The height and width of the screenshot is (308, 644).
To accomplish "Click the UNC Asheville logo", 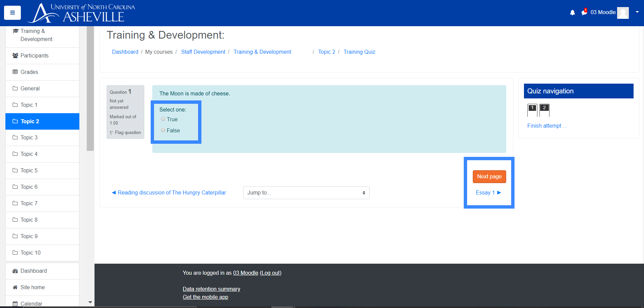I will tap(82, 13).
